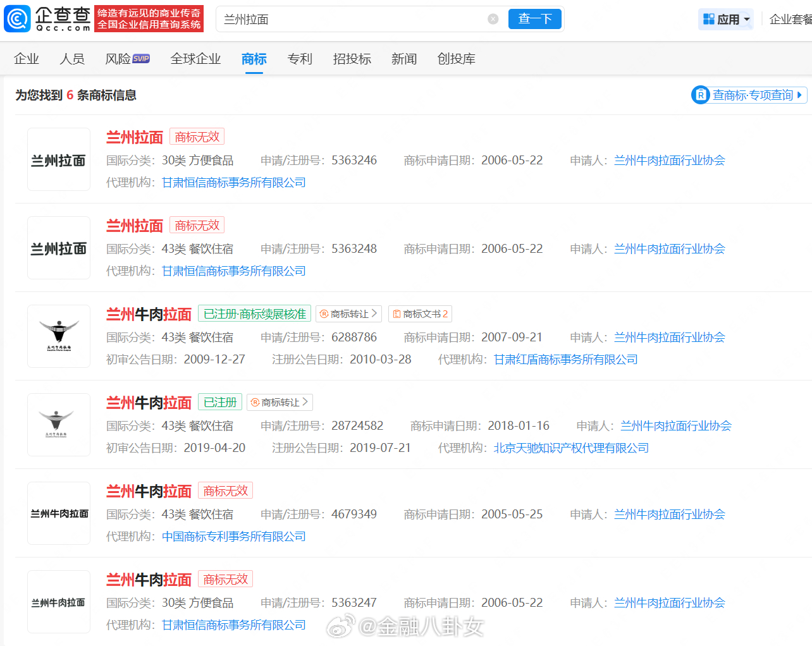The height and width of the screenshot is (646, 812).
Task: Switch to the 企业 tab
Action: pyautogui.click(x=27, y=59)
